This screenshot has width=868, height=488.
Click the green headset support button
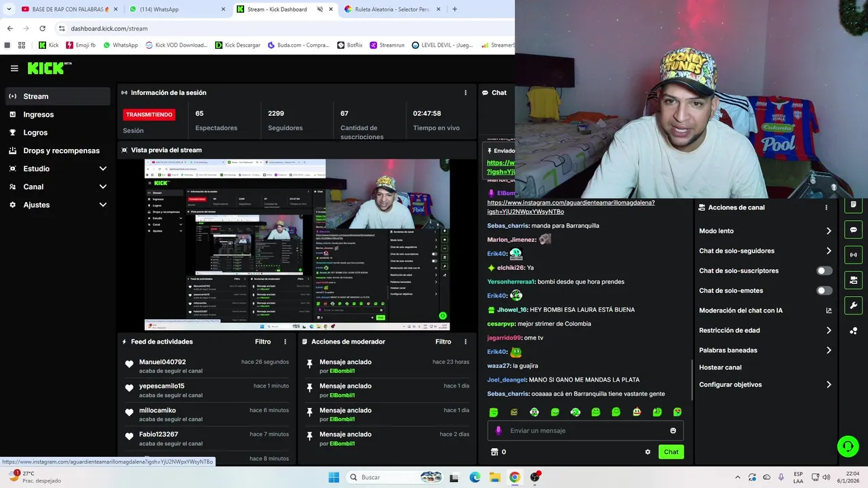tap(848, 446)
